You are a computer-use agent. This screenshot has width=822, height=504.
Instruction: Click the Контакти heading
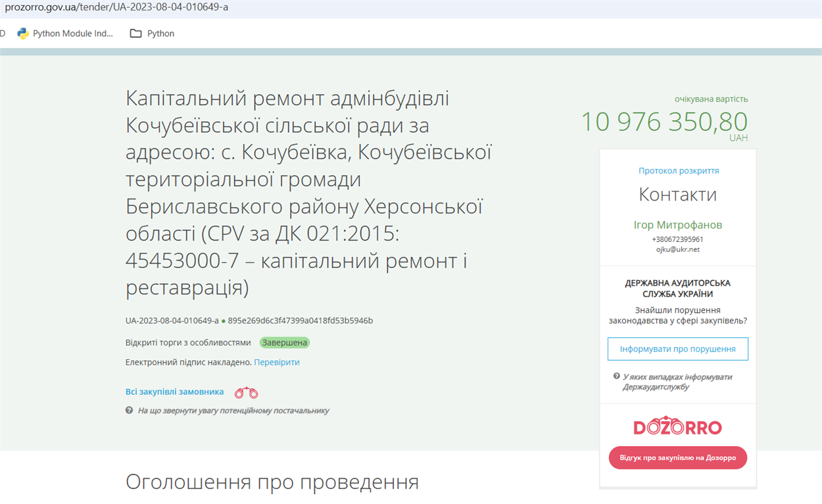(x=678, y=195)
